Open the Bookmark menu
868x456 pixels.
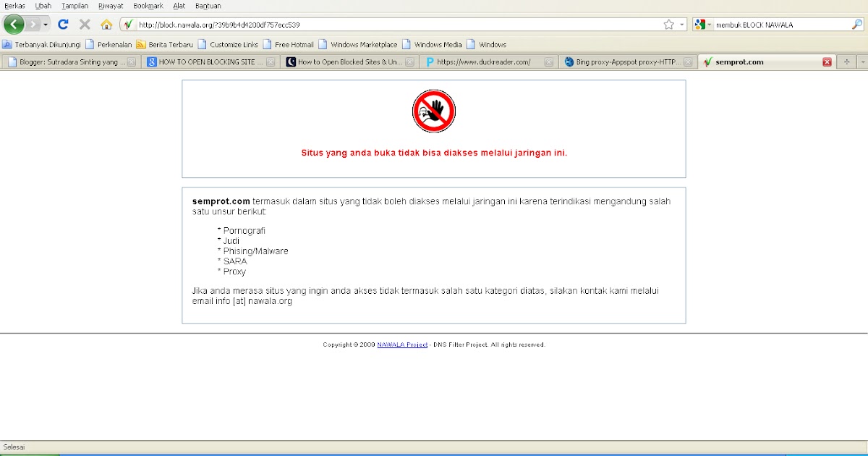(x=148, y=5)
